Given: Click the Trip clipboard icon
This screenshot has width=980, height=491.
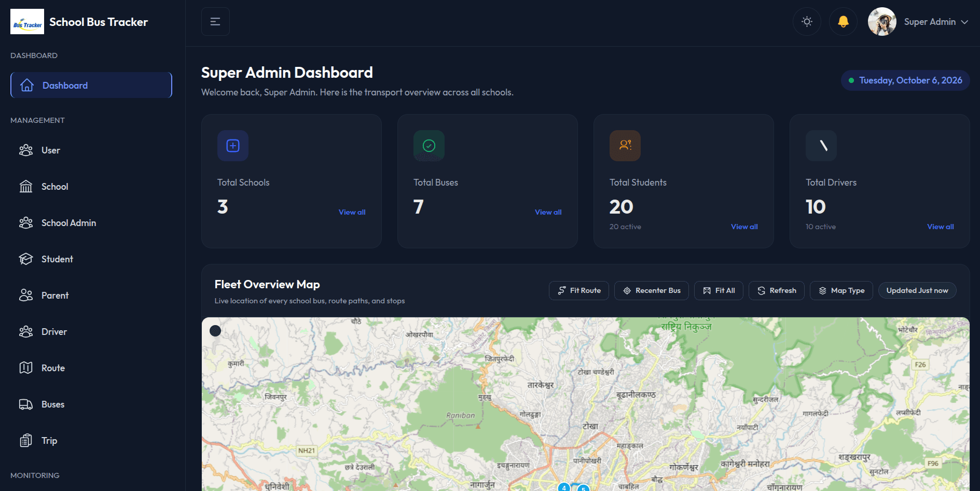Looking at the screenshot, I should [26, 441].
